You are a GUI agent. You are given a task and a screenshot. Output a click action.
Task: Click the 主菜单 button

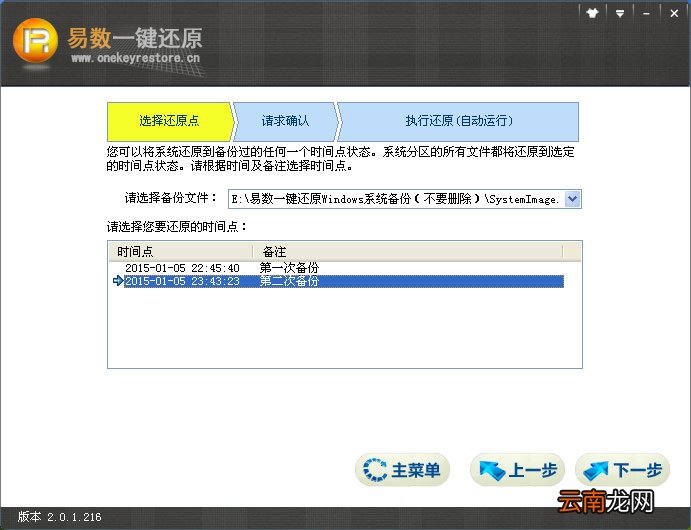[402, 470]
